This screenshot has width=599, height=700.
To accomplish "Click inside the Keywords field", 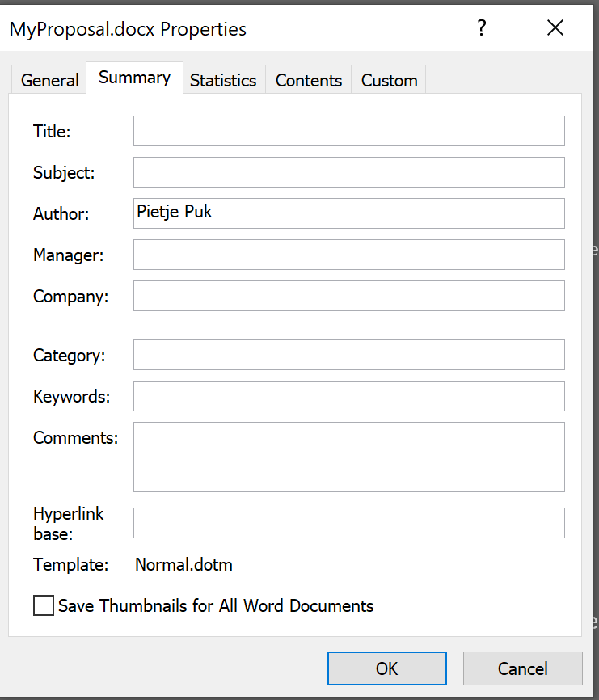I will tap(348, 396).
